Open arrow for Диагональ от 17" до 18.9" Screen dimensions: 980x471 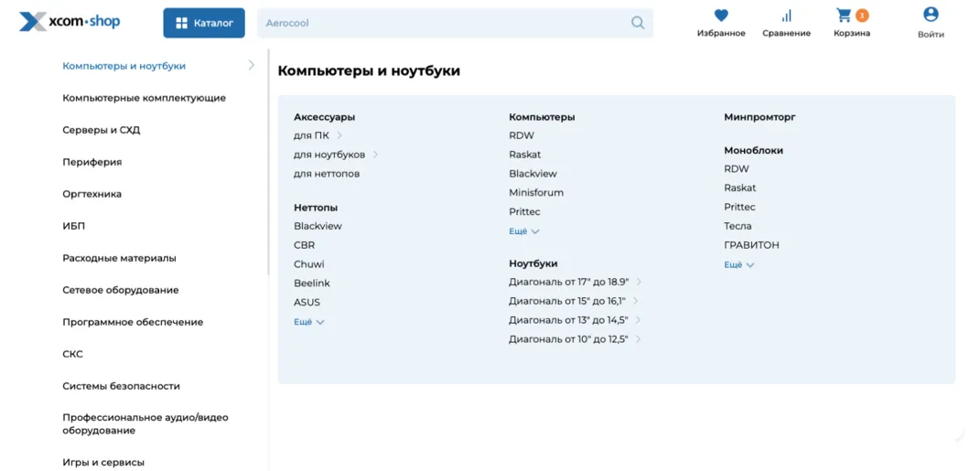(x=639, y=282)
